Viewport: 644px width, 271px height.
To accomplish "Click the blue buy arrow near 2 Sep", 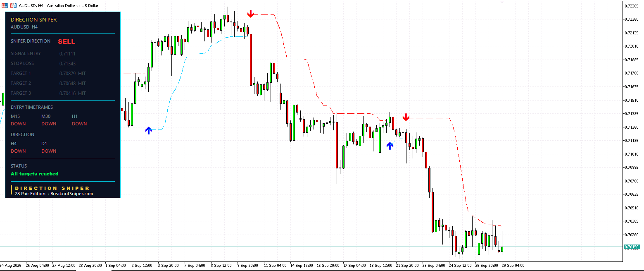I will [x=149, y=130].
